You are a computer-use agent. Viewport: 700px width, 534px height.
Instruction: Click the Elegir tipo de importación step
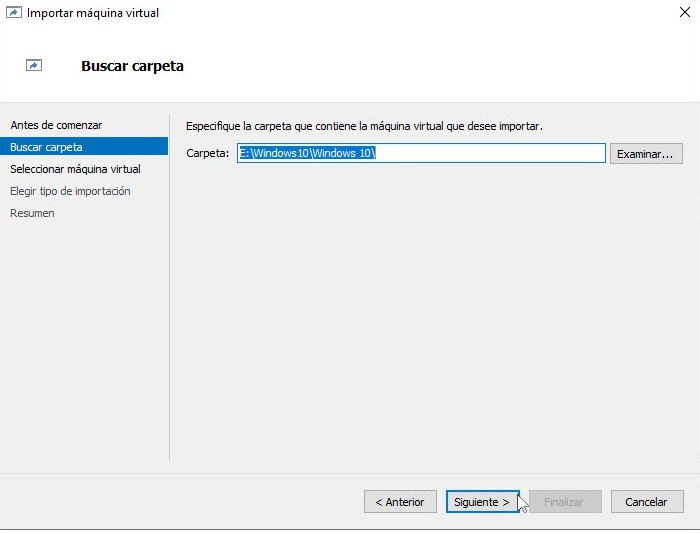[x=70, y=191]
